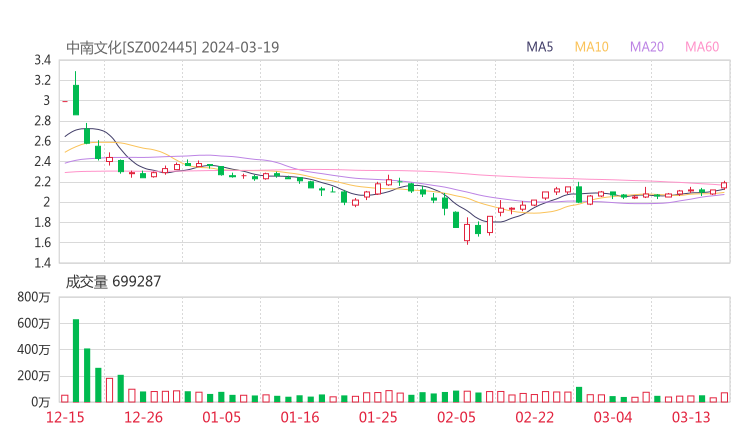Click the 0万 volume axis label
Image resolution: width=740 pixels, height=440 pixels.
point(41,402)
